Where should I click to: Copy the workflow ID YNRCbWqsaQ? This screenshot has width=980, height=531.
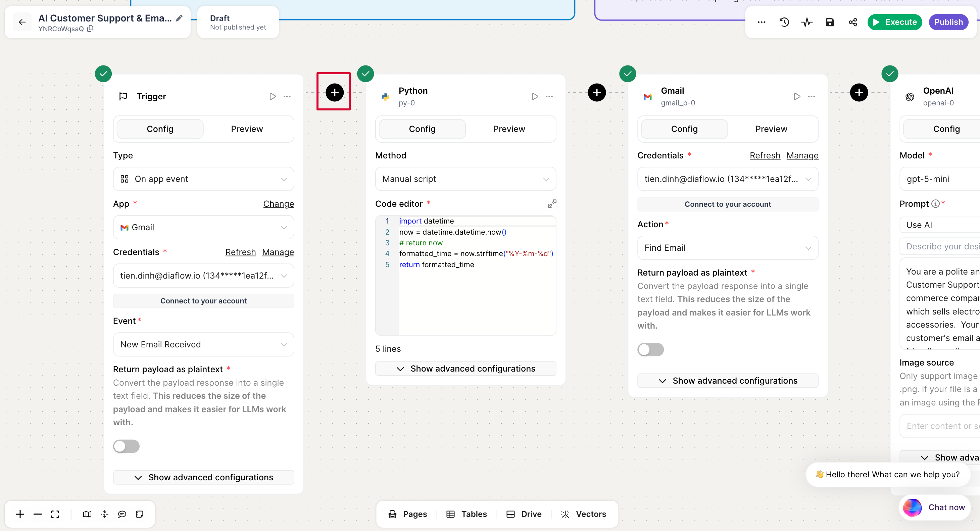(90, 29)
